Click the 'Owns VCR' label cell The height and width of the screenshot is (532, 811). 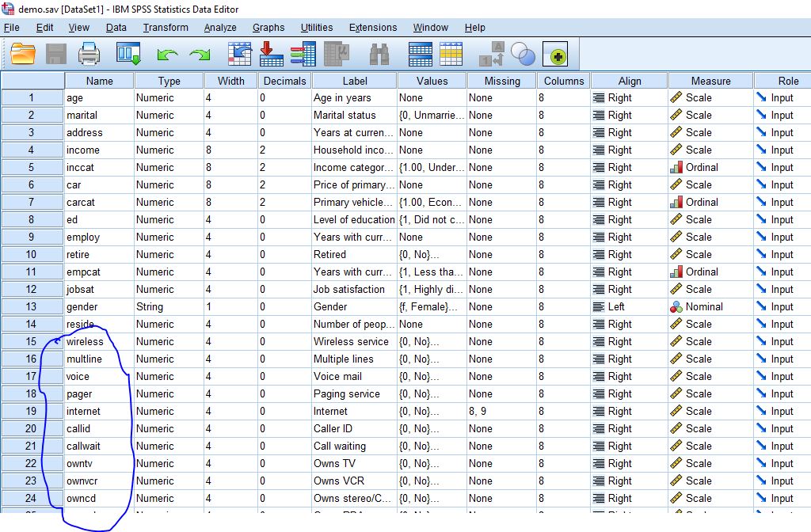point(355,481)
